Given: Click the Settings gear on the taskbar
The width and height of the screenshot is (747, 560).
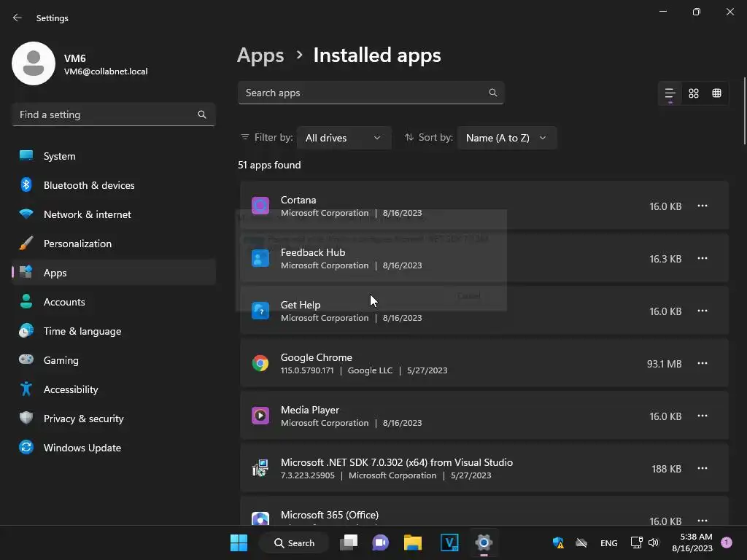Looking at the screenshot, I should pyautogui.click(x=484, y=542).
